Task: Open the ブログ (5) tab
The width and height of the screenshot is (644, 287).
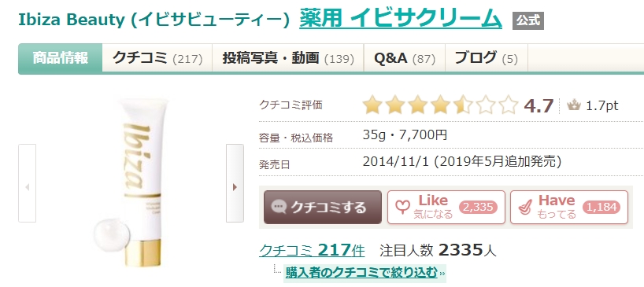Action: pos(487,58)
